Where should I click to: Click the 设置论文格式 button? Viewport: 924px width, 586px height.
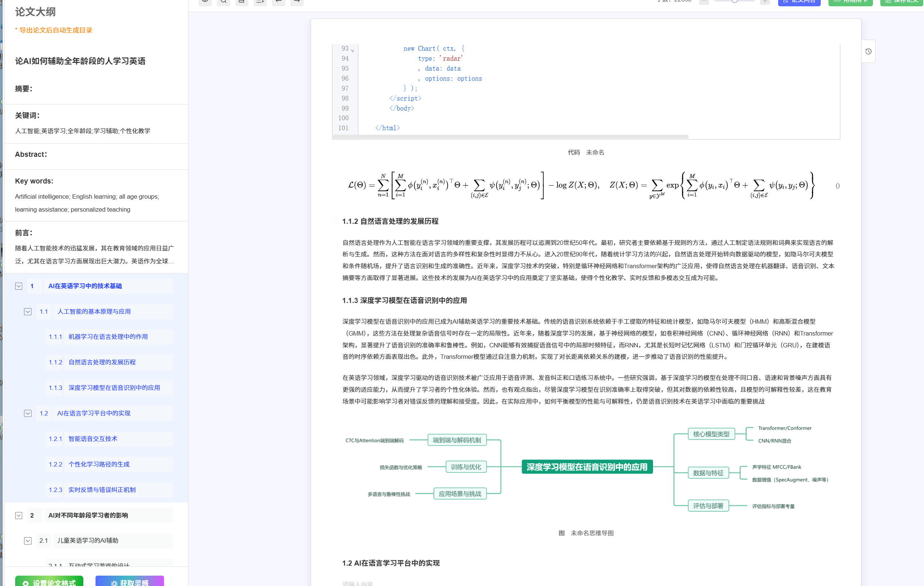tap(49, 582)
